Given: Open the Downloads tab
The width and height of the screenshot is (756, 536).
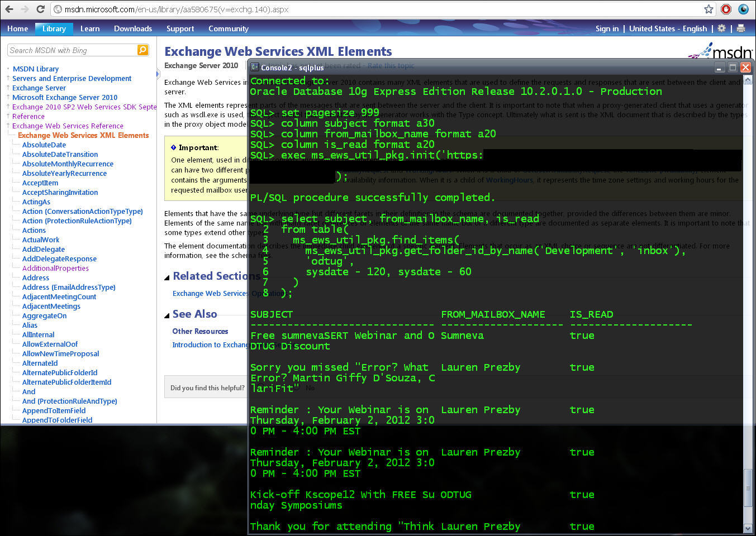Looking at the screenshot, I should (132, 28).
